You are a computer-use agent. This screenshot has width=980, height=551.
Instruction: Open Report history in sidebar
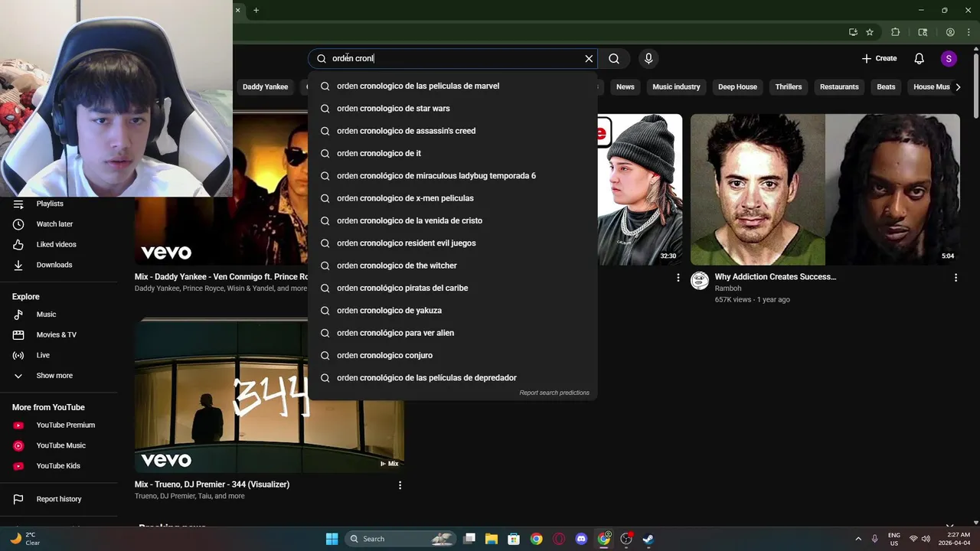coord(59,499)
